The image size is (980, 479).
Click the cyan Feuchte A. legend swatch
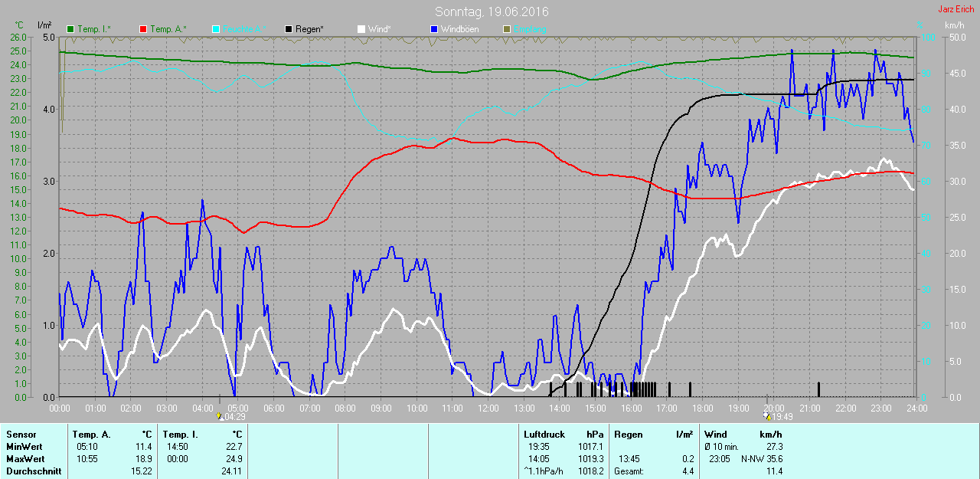[x=215, y=29]
